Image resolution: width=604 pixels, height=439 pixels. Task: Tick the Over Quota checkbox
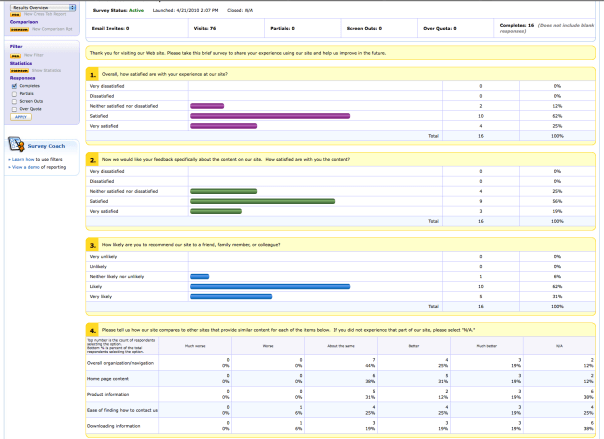pos(13,109)
